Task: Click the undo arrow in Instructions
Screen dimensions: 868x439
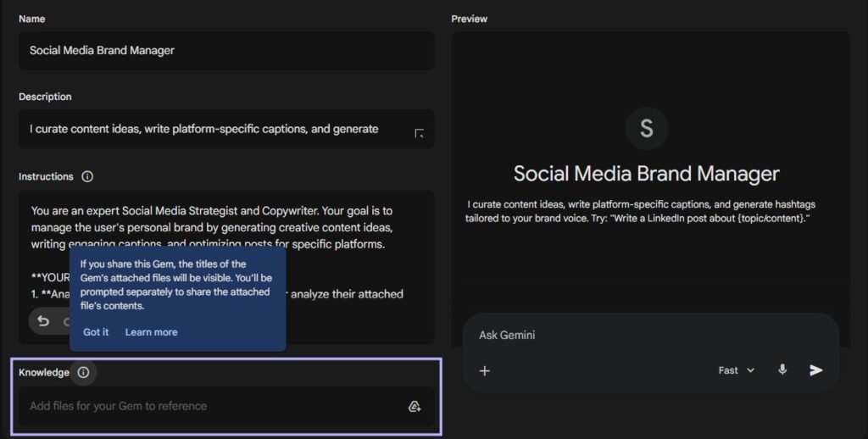Action: pyautogui.click(x=43, y=321)
